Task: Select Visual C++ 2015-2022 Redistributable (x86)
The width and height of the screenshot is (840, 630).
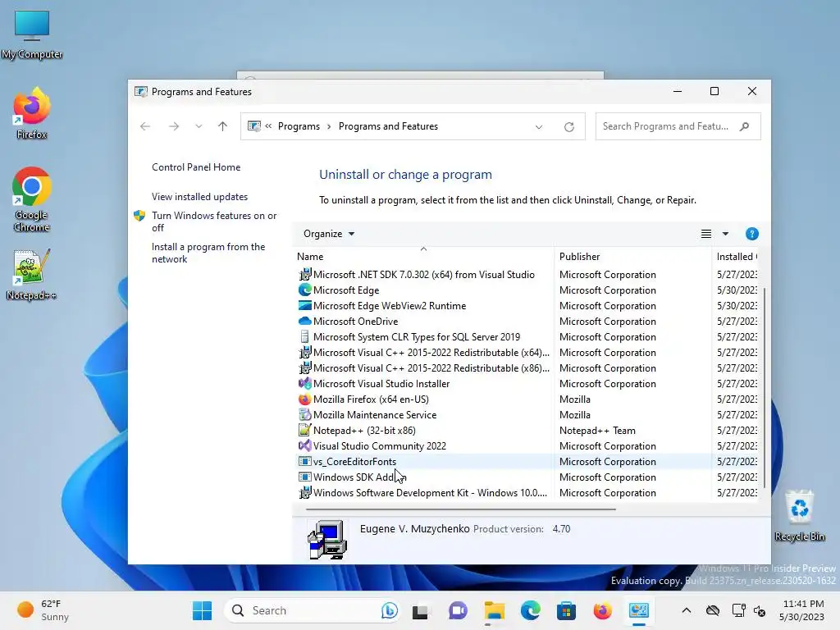Action: 527,367
